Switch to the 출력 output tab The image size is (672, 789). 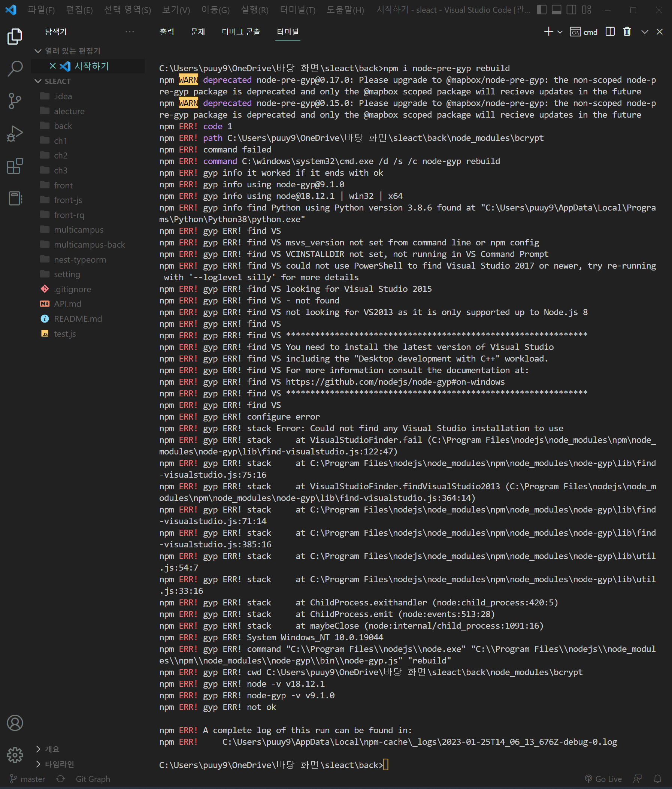click(x=167, y=31)
